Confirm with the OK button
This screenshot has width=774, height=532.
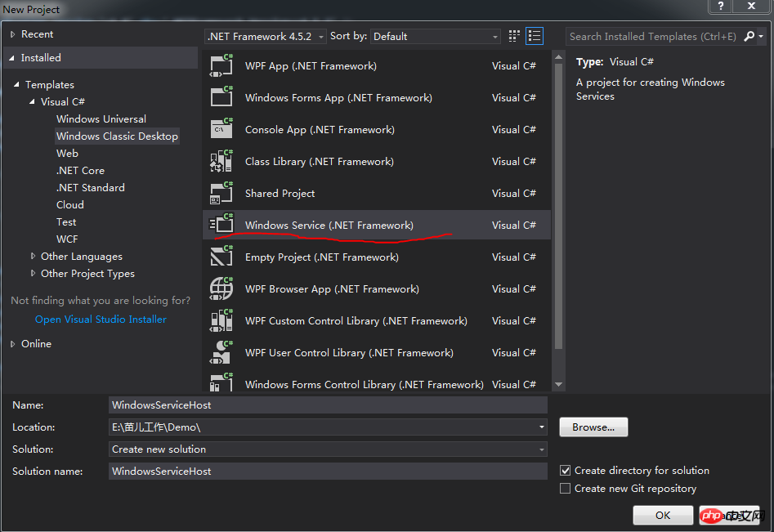tap(663, 515)
